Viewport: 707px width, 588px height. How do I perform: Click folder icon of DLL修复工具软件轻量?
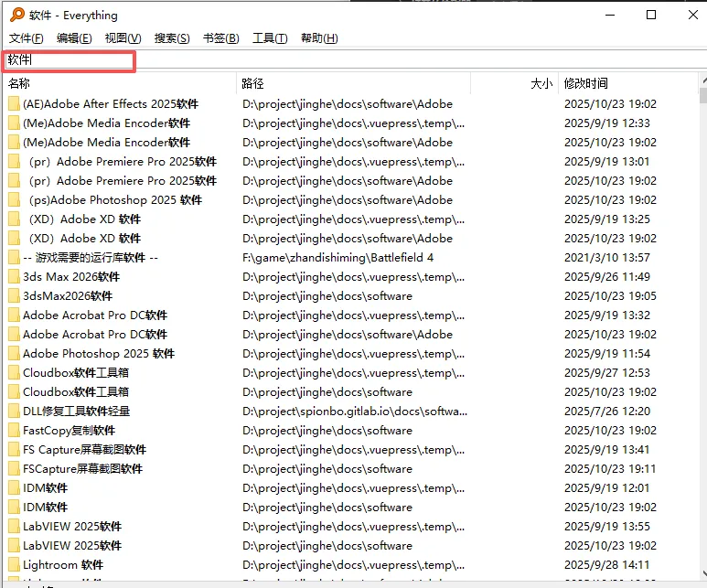[14, 412]
